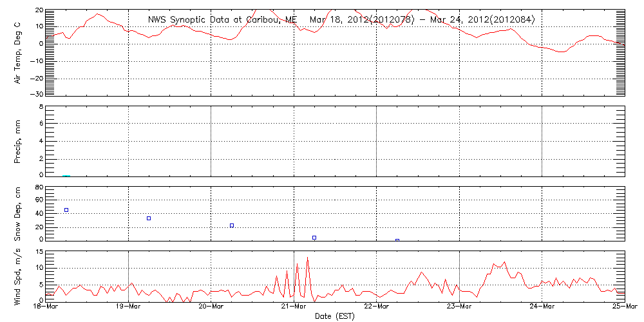Click the 25-Mar date tick label

(x=623, y=308)
